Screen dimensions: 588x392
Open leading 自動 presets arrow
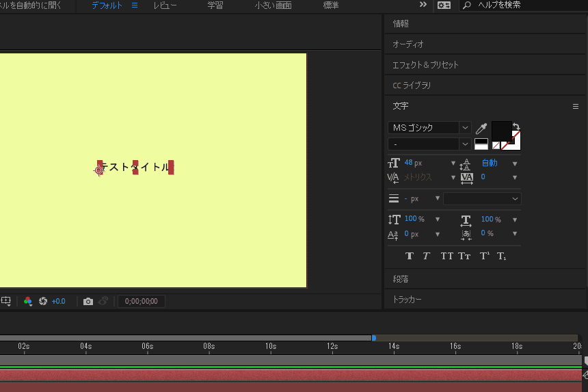515,164
